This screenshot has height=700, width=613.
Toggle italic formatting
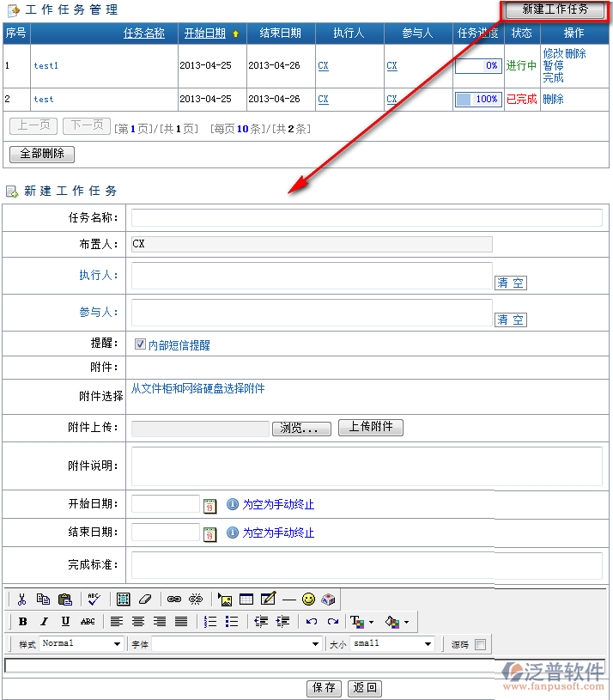(44, 622)
